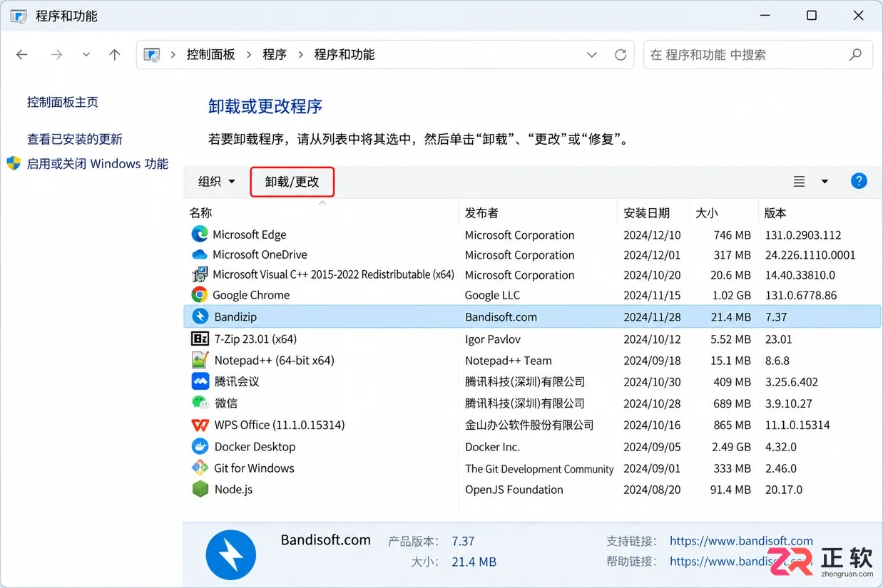Select the Docker Desktop entry name

[255, 447]
